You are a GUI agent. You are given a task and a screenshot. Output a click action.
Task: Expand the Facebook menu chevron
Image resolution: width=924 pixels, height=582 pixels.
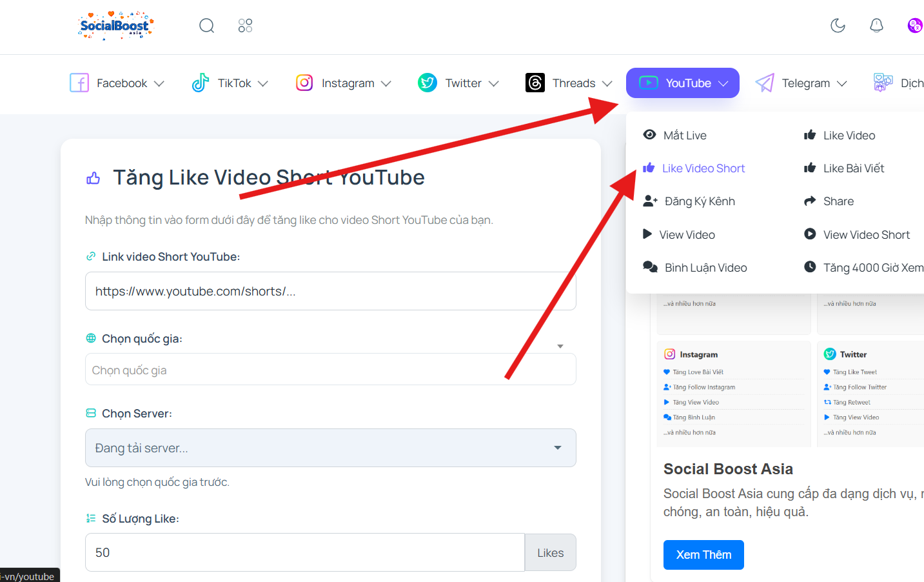[x=159, y=83]
